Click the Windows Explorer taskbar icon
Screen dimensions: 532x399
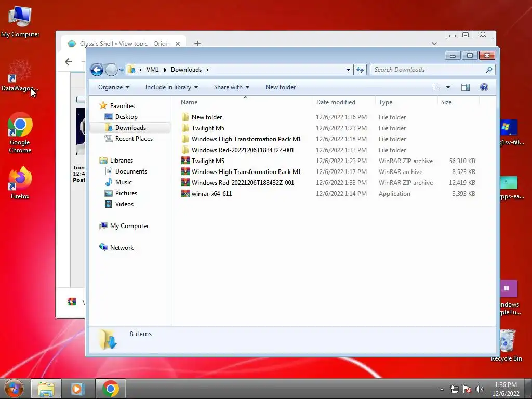[x=46, y=389]
